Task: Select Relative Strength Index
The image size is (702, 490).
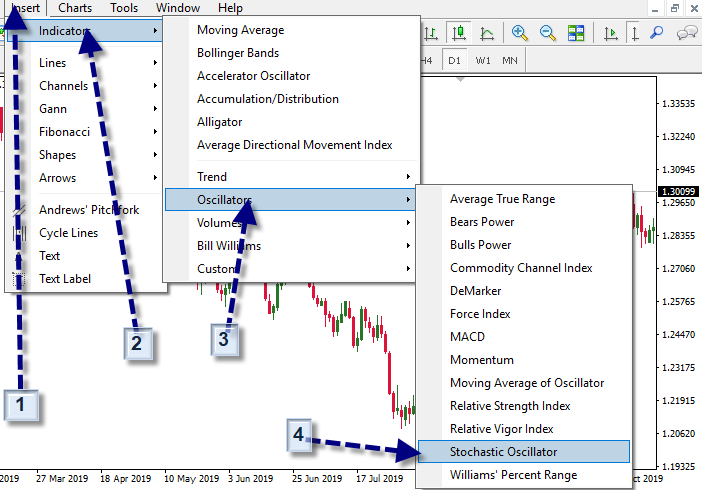Action: (x=523, y=406)
